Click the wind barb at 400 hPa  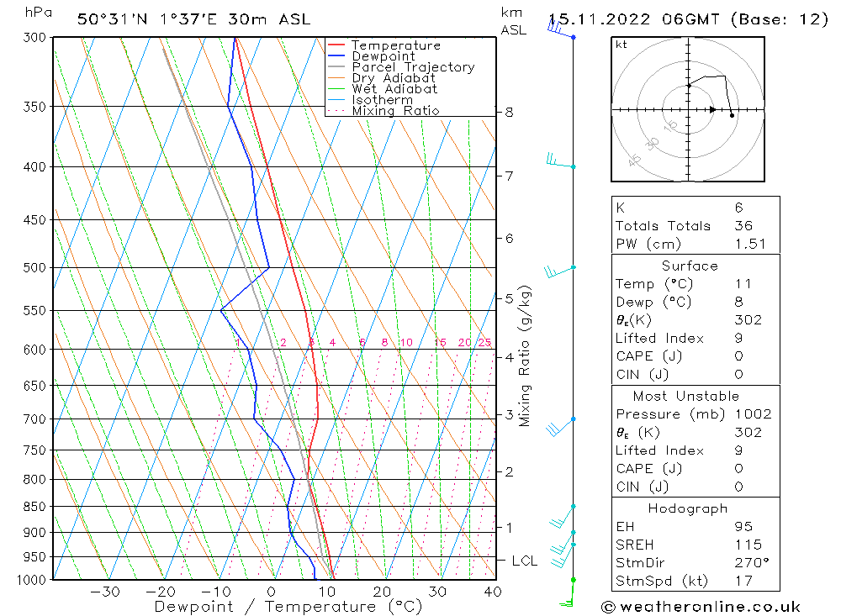560,161
